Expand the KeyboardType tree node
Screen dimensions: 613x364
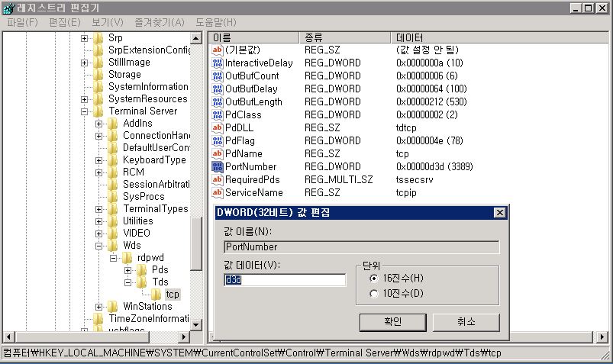tap(98, 160)
